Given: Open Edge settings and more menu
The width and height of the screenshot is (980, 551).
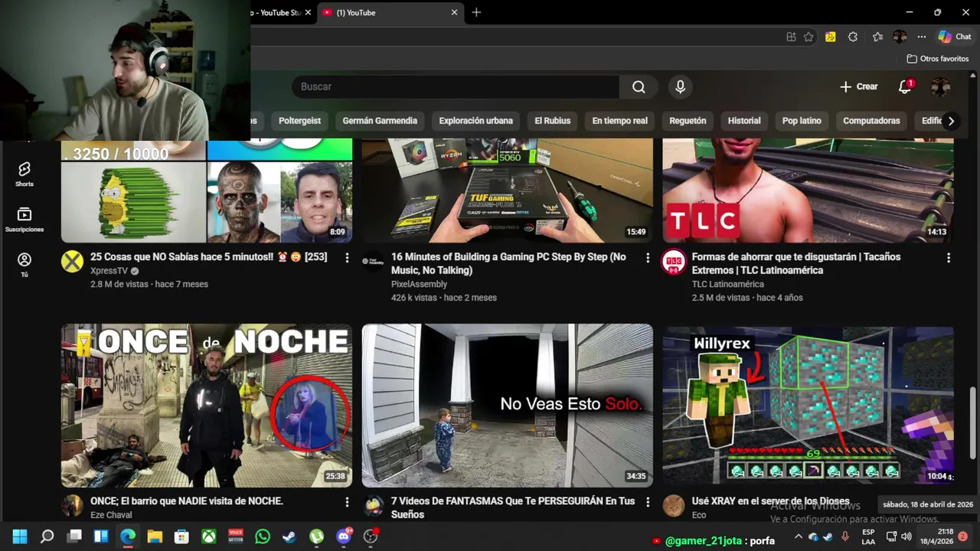Looking at the screenshot, I should (922, 37).
